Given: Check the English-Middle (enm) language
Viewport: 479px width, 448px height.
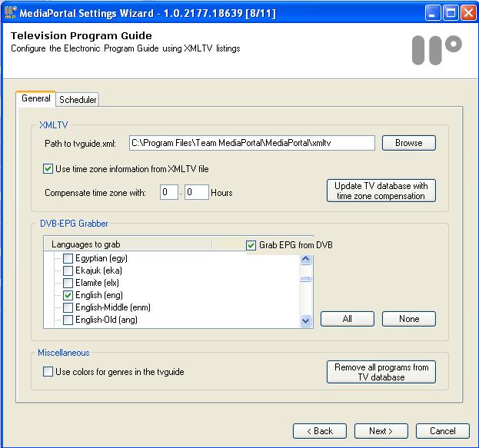Looking at the screenshot, I should (68, 307).
